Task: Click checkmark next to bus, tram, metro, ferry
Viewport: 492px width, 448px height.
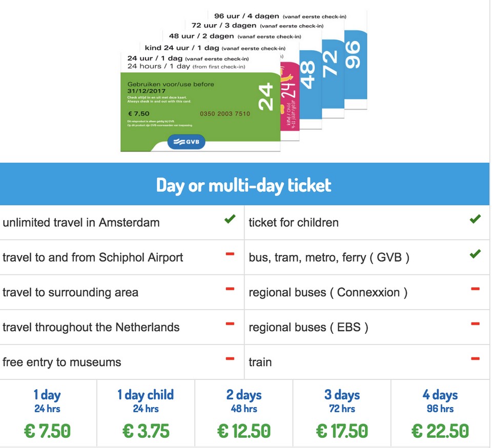Action: tap(476, 254)
